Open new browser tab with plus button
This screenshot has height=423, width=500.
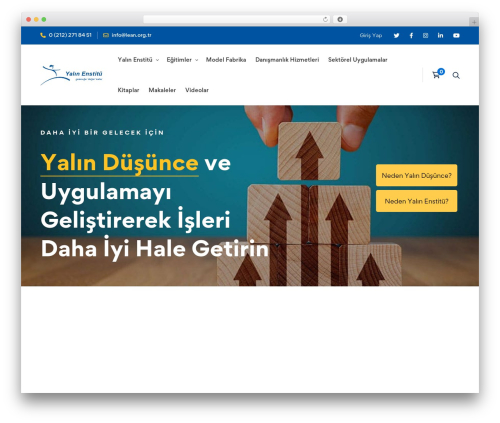[x=474, y=22]
